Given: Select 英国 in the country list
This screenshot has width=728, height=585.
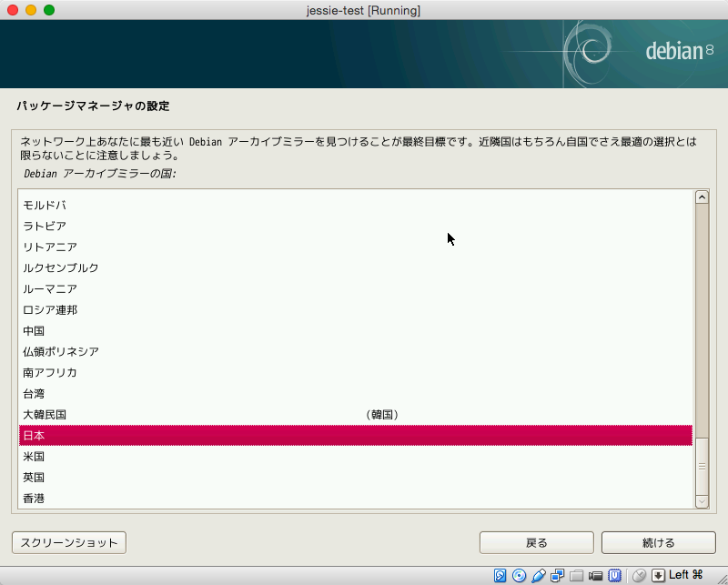Looking at the screenshot, I should click(356, 478).
